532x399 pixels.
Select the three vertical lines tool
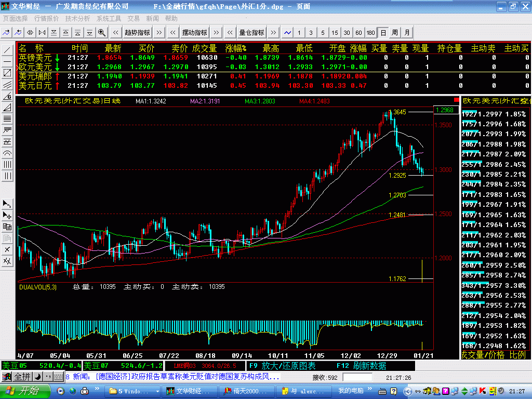tap(7, 176)
